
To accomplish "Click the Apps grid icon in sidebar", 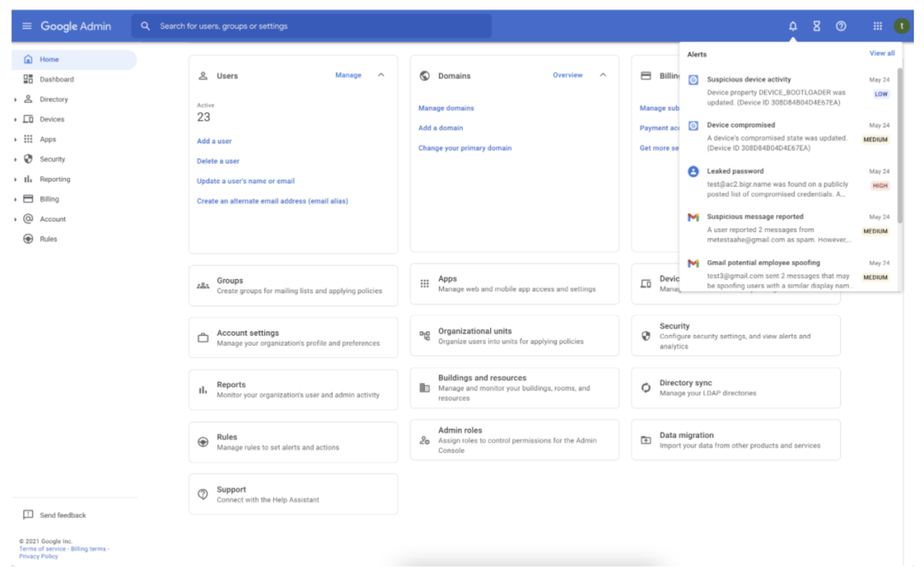I will click(27, 140).
